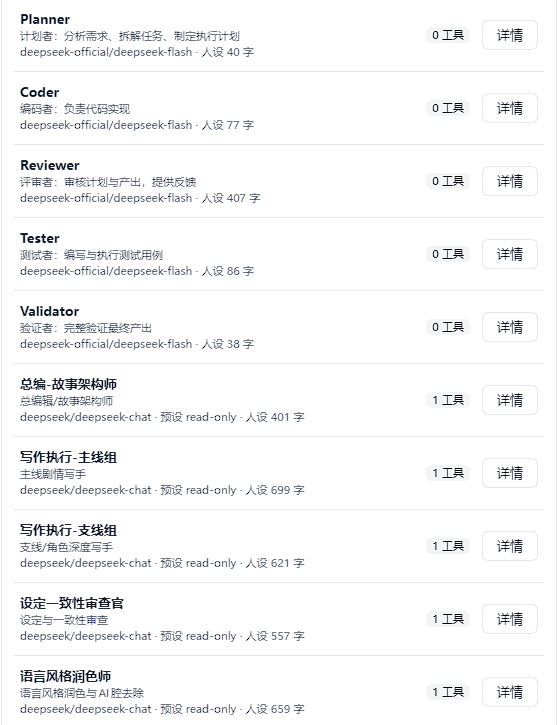Screen dimensions: 559x725
Task: Open details for 总编-故事架构师
Action: [510, 400]
